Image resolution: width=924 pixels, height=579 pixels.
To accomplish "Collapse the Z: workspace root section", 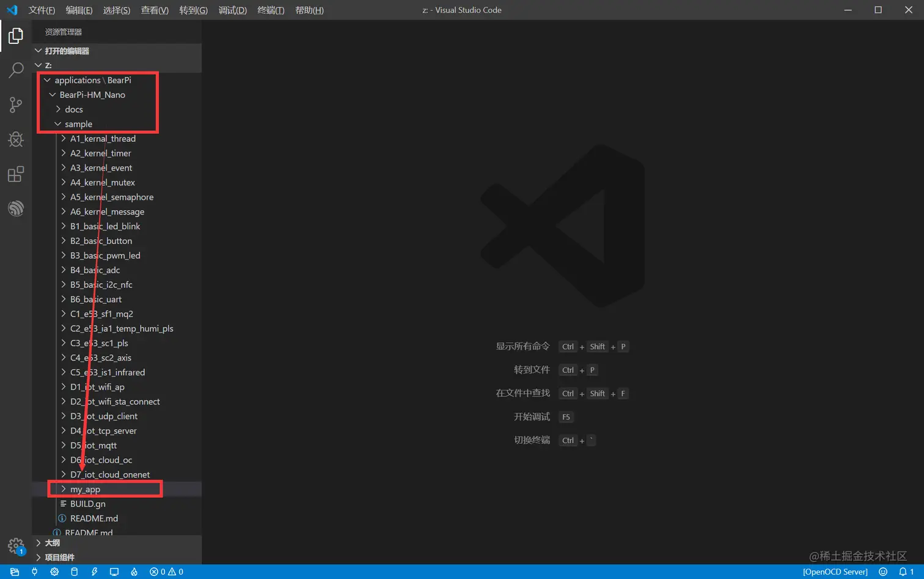I will coord(117,65).
